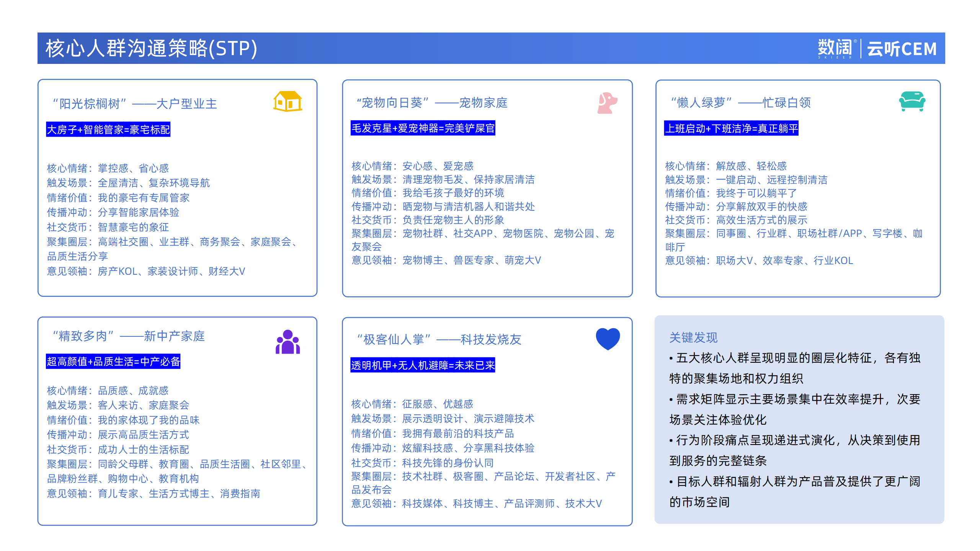Click the 云听CEM logo text
This screenshot has width=980, height=551.
pos(902,49)
